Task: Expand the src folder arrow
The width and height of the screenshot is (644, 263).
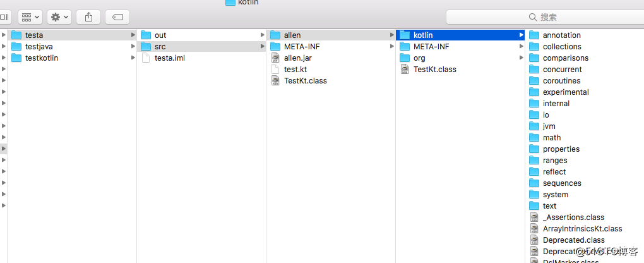Action: coord(263,47)
